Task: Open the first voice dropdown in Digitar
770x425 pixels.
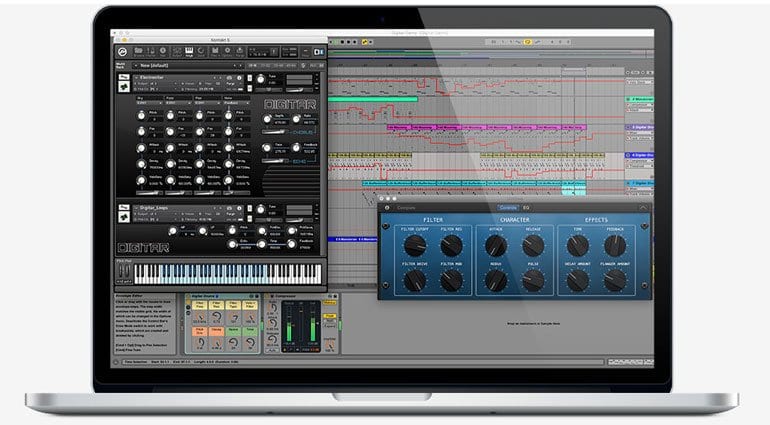Action: [x=149, y=103]
